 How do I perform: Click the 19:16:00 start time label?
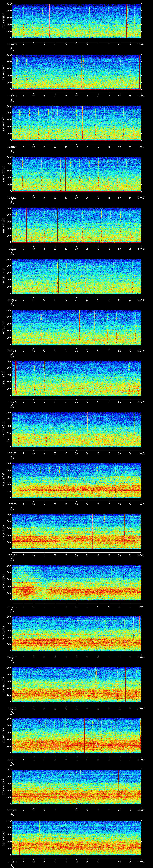pyautogui.click(x=12, y=44)
